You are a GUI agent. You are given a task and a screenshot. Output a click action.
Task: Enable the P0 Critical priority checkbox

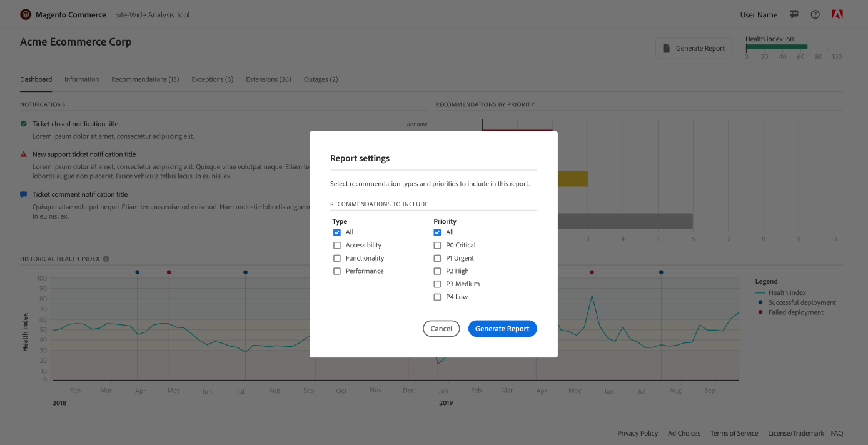(x=437, y=246)
